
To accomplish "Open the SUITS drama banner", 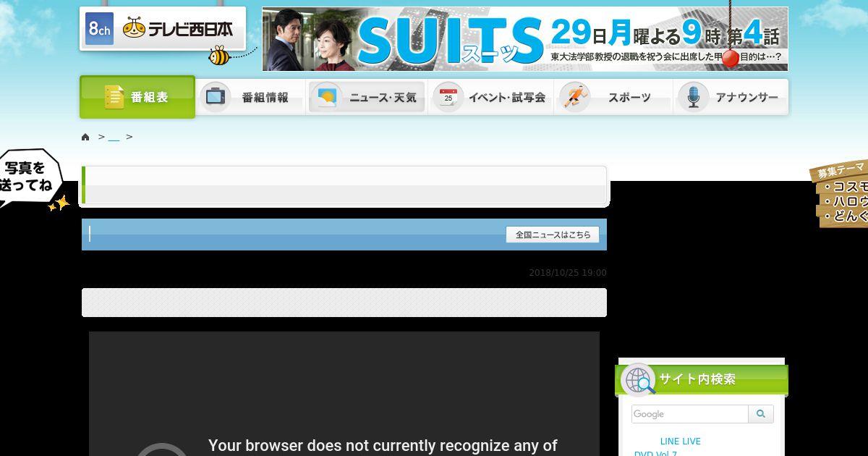I will coord(525,39).
